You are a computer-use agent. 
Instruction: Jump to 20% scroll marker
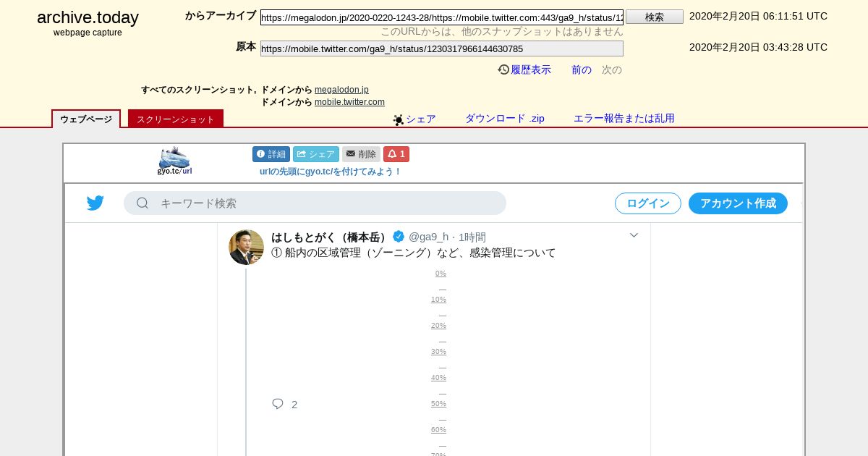438,326
